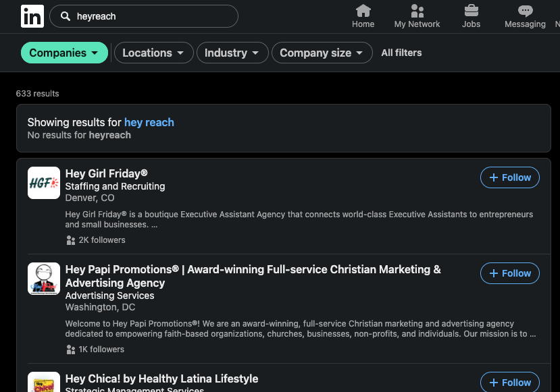This screenshot has width=560, height=392.
Task: Click 'Washington, DC' location text
Action: 100,307
